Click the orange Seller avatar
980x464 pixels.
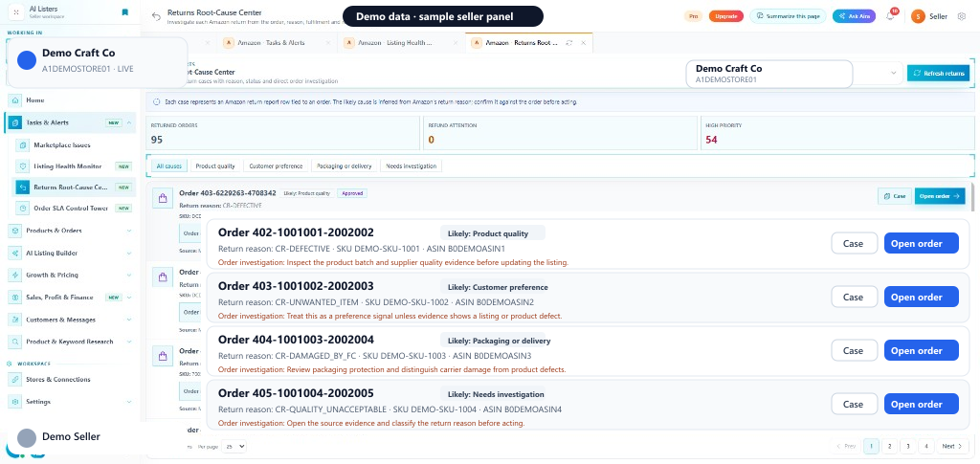point(918,16)
